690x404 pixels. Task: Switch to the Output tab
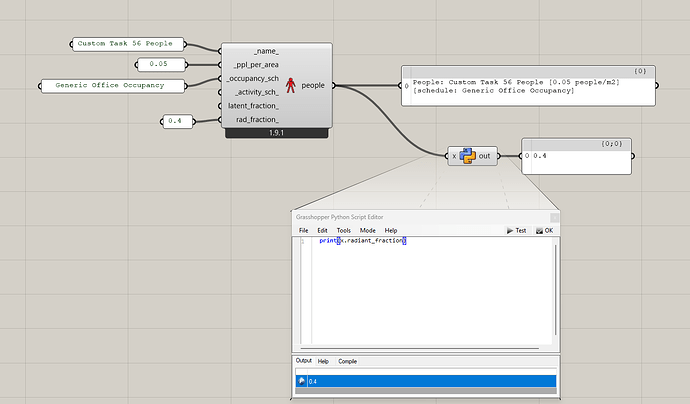pyautogui.click(x=303, y=361)
